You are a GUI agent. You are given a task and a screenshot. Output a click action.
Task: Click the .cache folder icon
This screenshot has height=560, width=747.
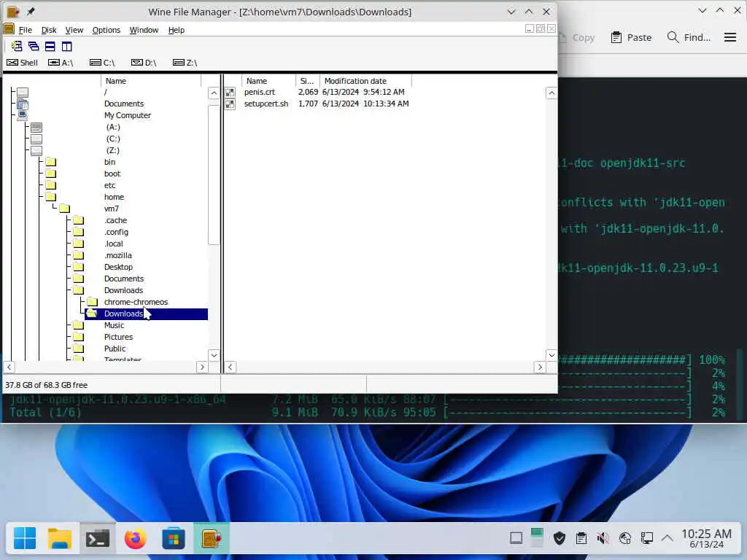[79, 220]
